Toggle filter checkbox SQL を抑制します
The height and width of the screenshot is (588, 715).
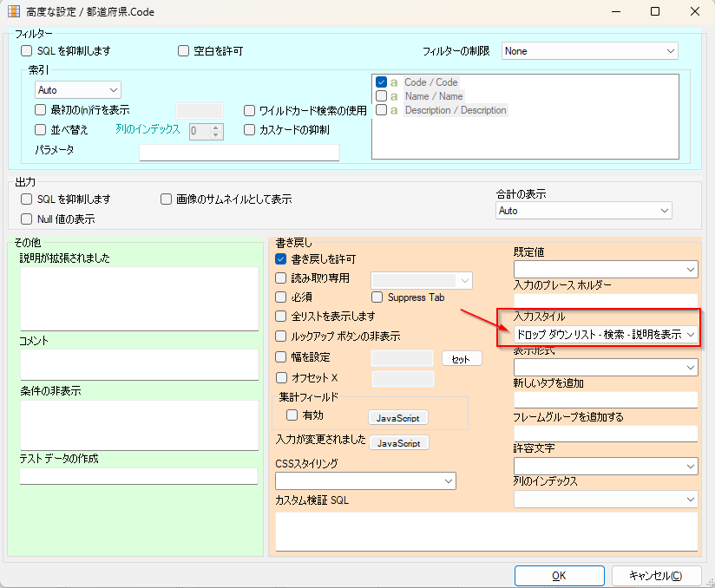click(26, 51)
